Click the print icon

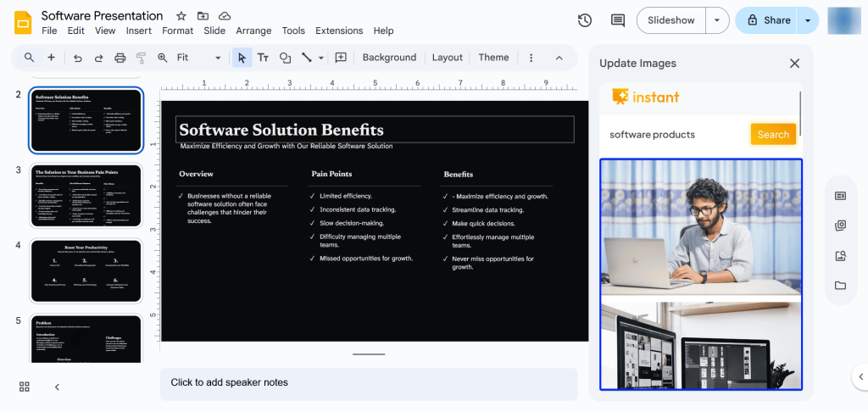click(120, 58)
